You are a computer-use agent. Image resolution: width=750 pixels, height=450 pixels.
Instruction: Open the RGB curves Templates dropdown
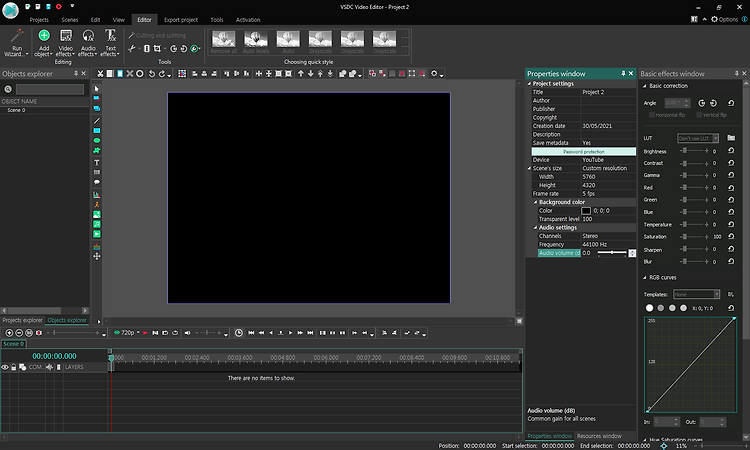(x=696, y=294)
